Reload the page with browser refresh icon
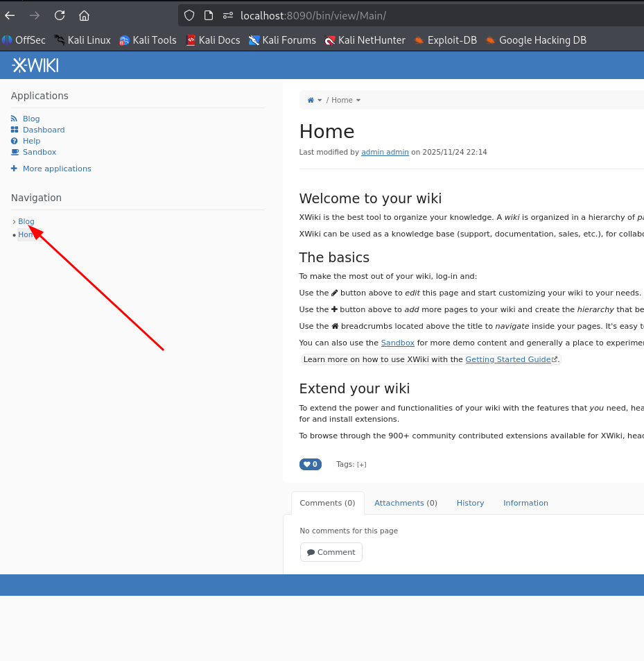 point(60,15)
